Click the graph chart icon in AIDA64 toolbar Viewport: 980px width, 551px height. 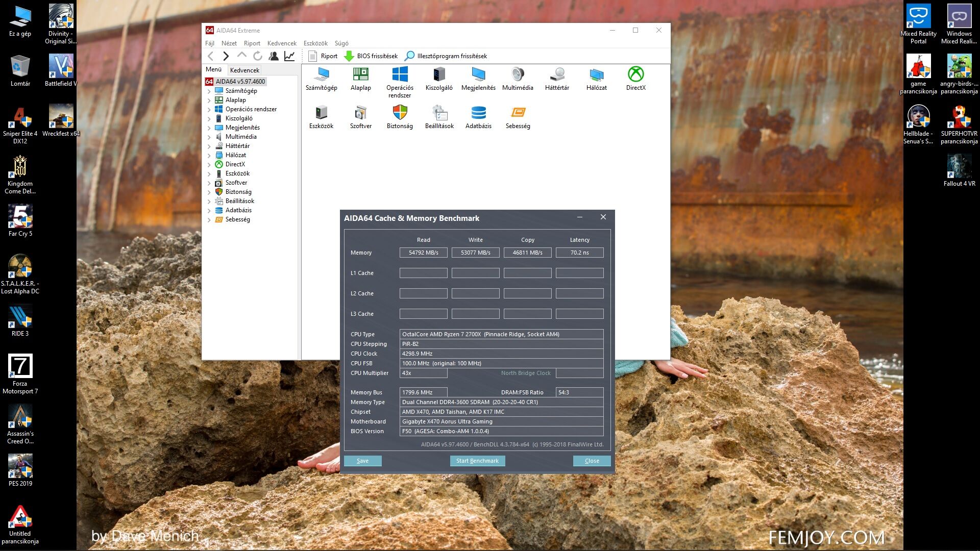coord(289,56)
